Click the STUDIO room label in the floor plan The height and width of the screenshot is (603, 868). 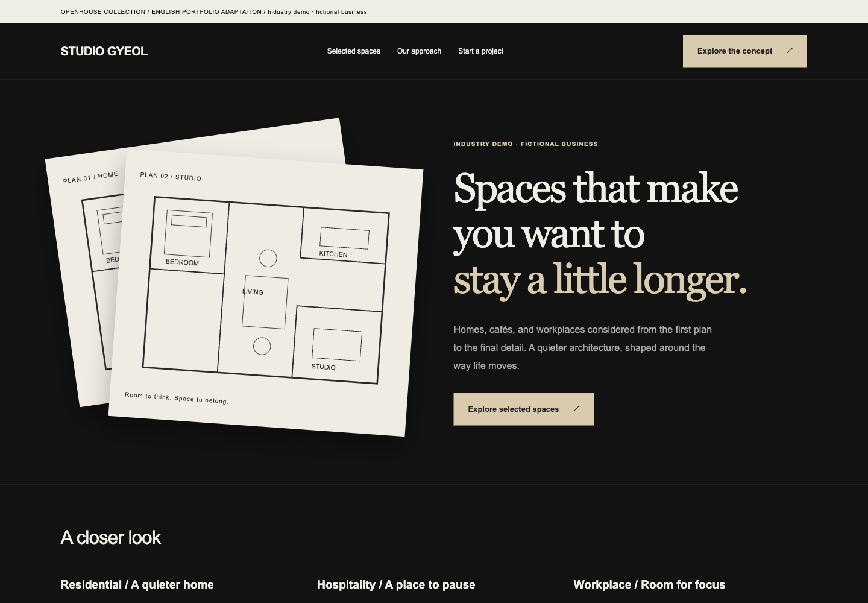(x=324, y=367)
